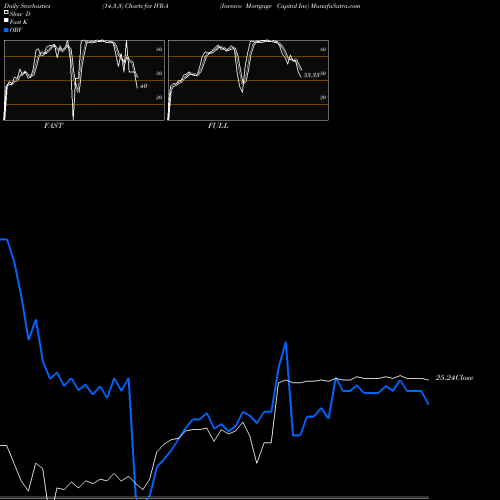Click the '20' axis label in FAST chart

159,97
